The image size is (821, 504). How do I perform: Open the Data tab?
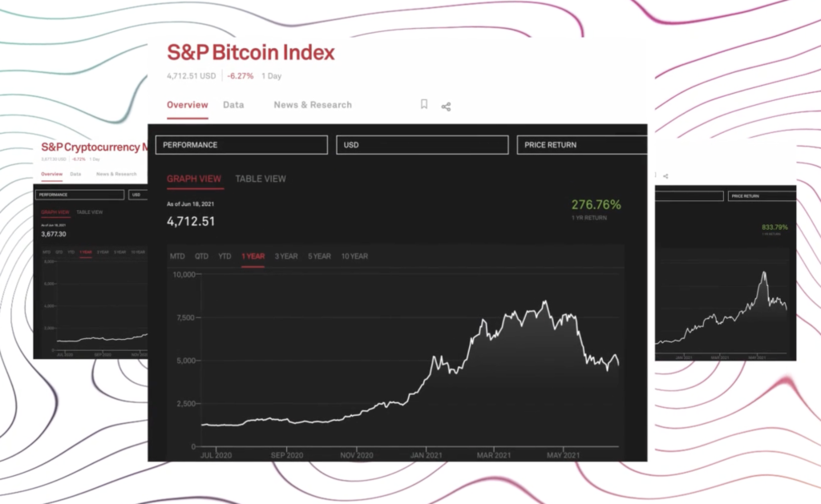(x=233, y=104)
